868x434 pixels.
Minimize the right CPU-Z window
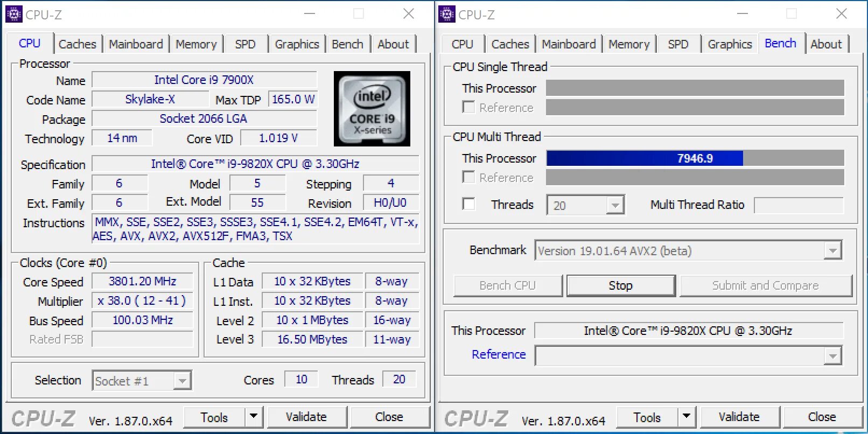[x=743, y=14]
